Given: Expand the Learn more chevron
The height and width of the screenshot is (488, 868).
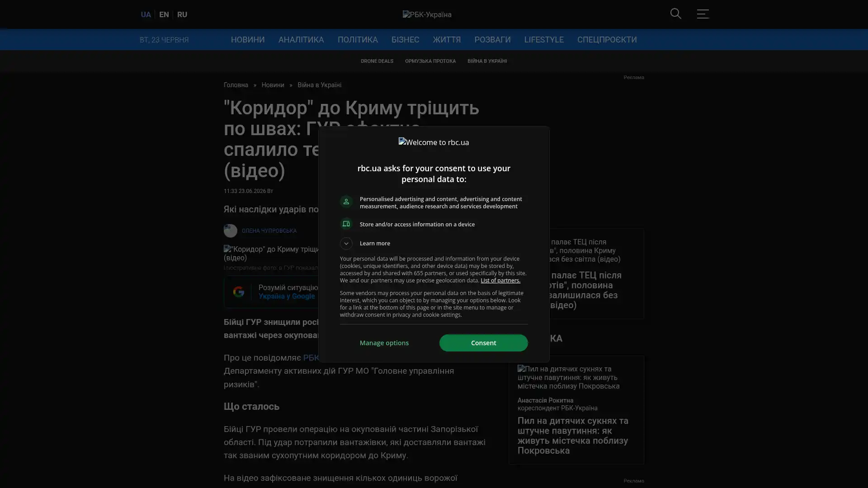Looking at the screenshot, I should click(x=346, y=244).
